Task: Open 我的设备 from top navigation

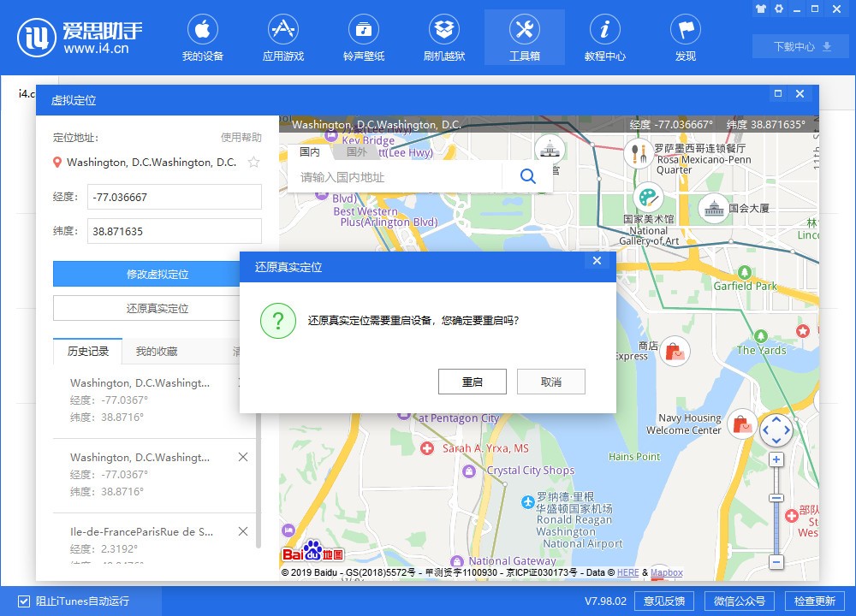Action: coord(202,38)
